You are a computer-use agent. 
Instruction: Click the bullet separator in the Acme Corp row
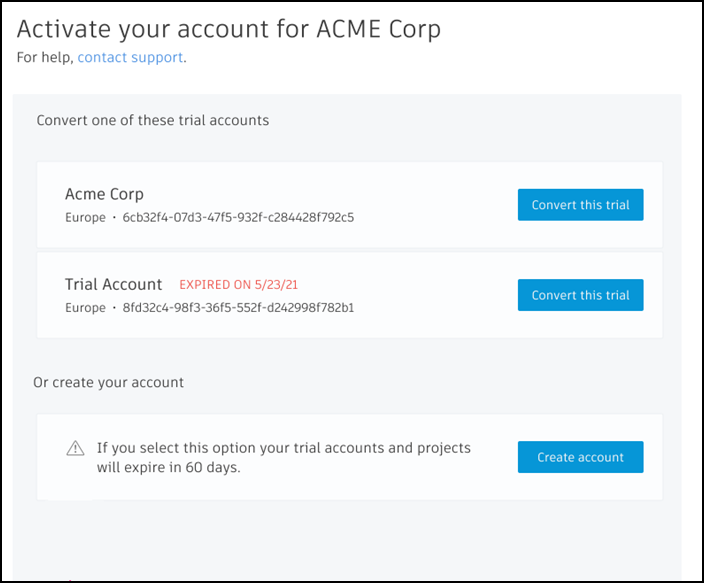pyautogui.click(x=114, y=218)
